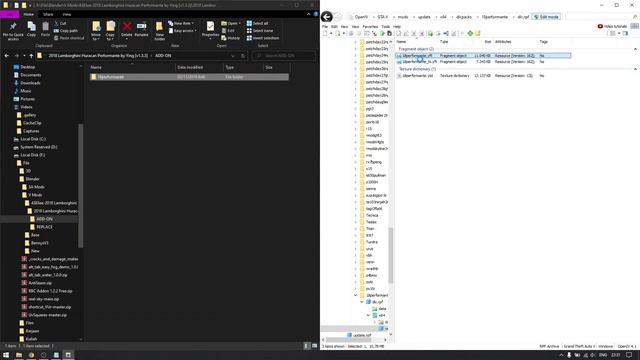Click the mods breadcrumb in OpenIV path
The height and width of the screenshot is (360, 640).
pyautogui.click(x=403, y=17)
